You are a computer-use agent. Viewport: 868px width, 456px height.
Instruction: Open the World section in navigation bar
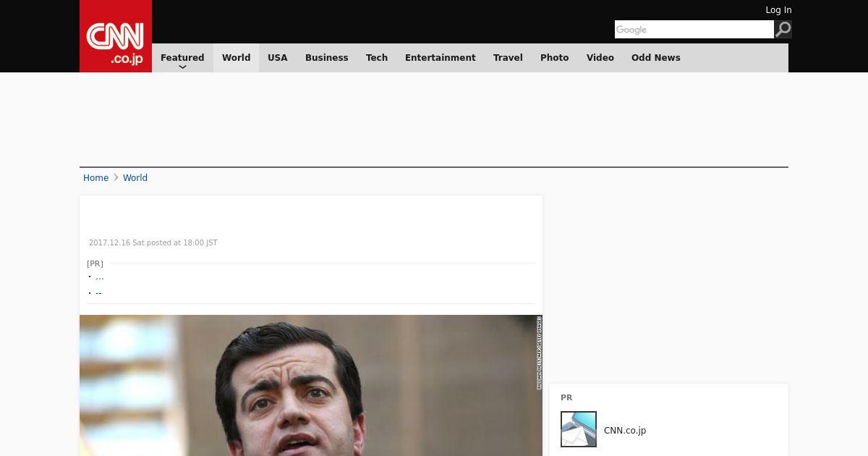click(x=236, y=58)
